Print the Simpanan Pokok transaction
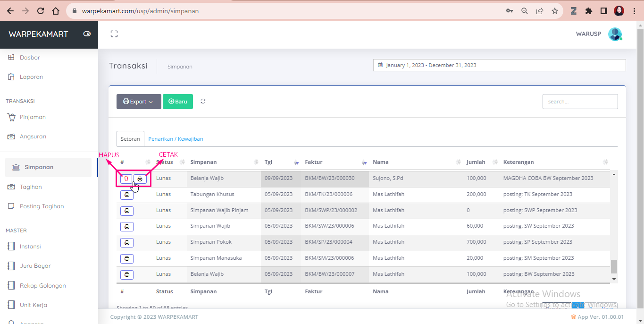Screen dimensions: 644x324 (127, 243)
